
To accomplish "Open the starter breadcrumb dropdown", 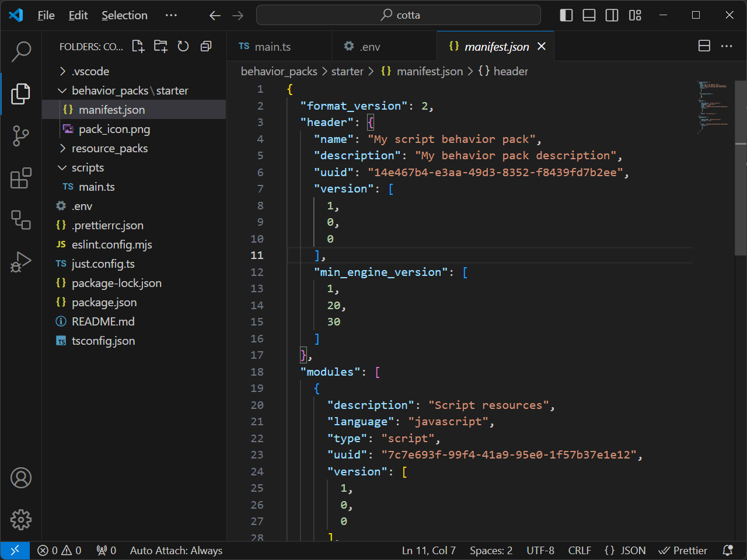I will click(x=347, y=71).
